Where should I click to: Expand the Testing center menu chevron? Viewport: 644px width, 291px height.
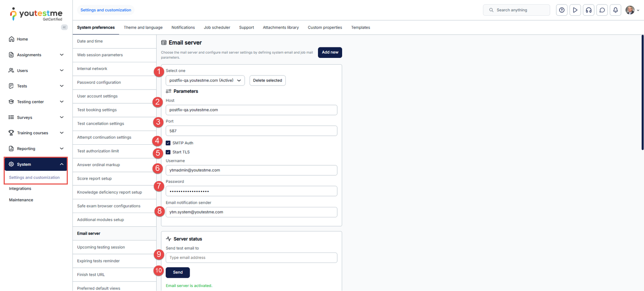click(x=62, y=102)
